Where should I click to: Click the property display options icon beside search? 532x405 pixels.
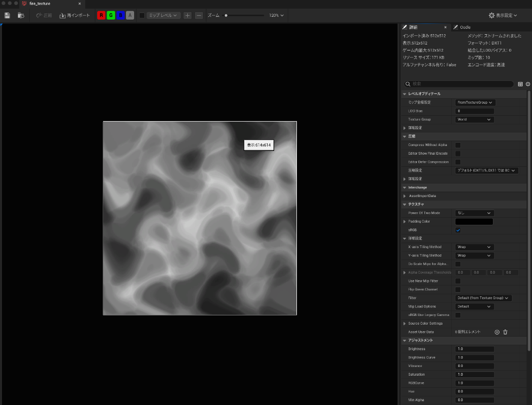tap(520, 84)
